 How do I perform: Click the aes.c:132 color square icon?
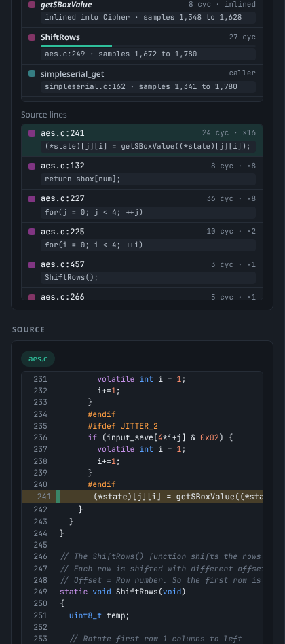32,166
